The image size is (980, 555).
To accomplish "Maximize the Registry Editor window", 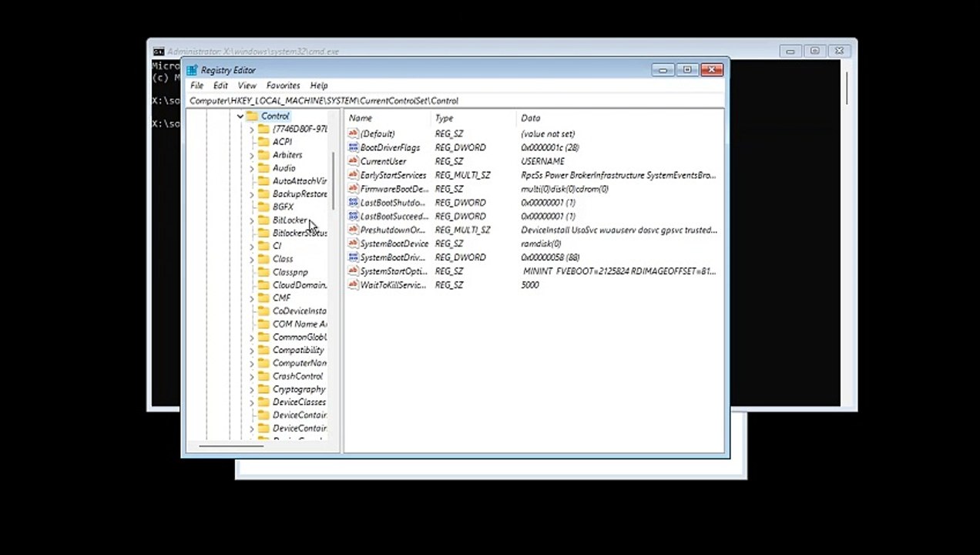I will [x=687, y=70].
